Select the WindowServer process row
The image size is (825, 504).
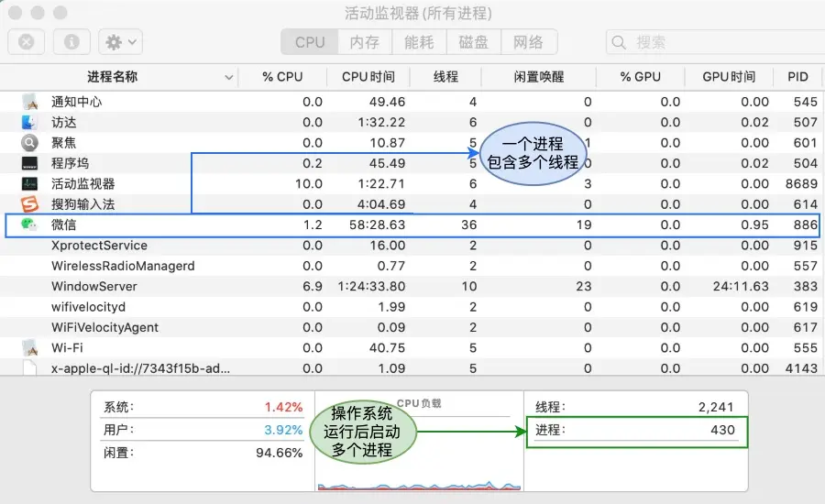click(x=411, y=286)
